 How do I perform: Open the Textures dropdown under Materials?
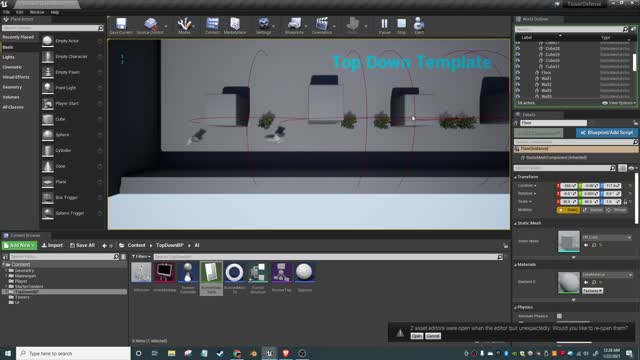click(x=592, y=291)
